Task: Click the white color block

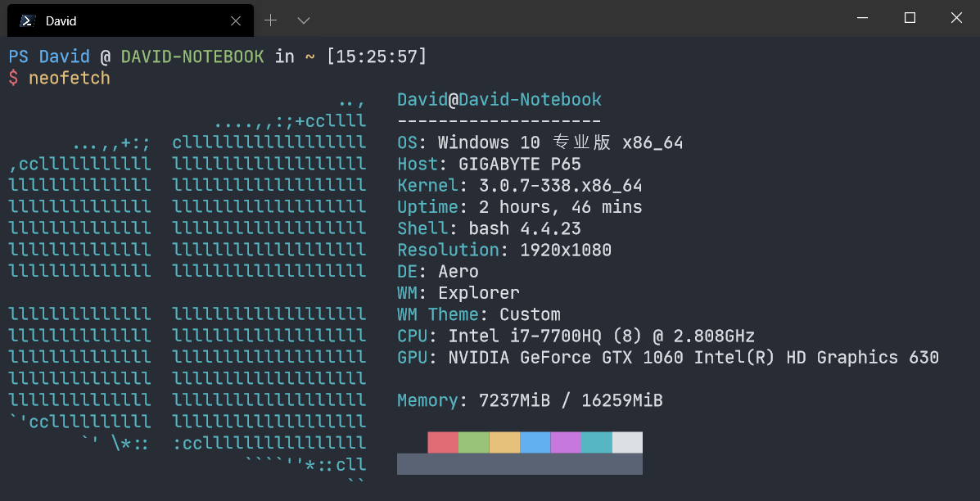Action: coord(627,442)
